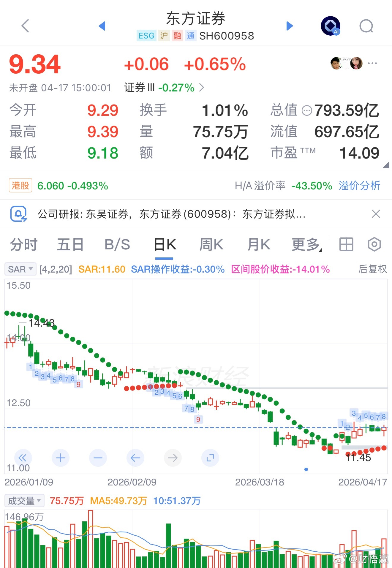Expand quote details with corner triangle

tap(386, 165)
